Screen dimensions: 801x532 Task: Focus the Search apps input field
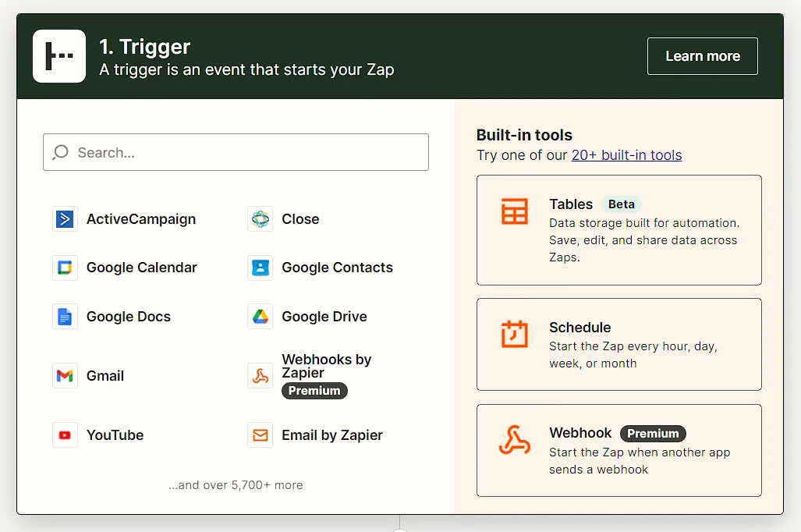click(236, 152)
